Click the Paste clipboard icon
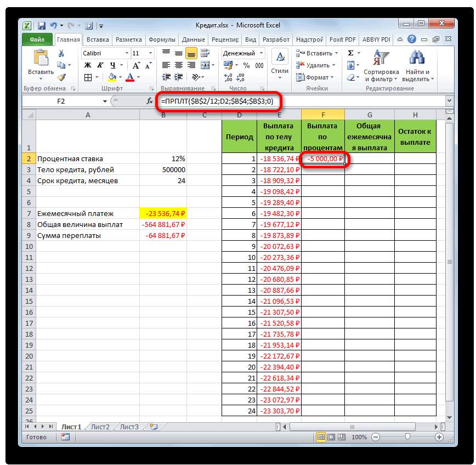The image size is (476, 465). click(41, 58)
